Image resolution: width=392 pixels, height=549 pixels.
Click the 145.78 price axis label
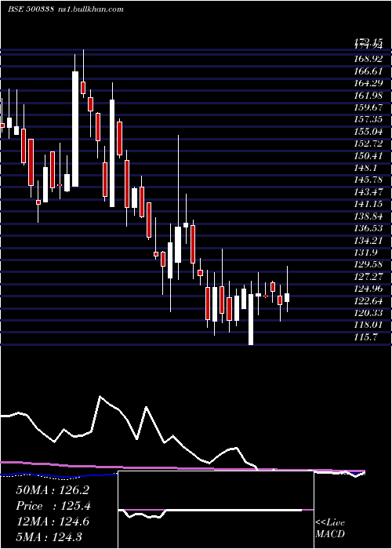[x=367, y=180]
